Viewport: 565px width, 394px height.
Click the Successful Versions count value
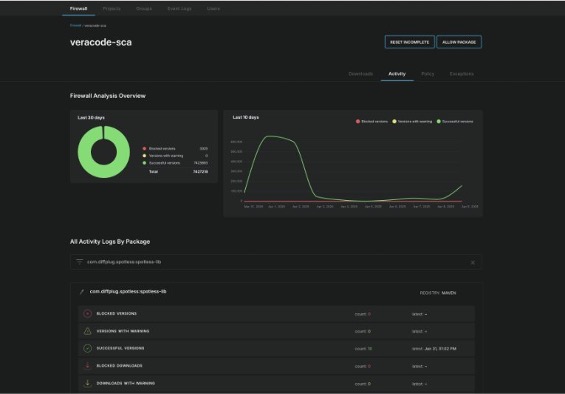point(370,349)
